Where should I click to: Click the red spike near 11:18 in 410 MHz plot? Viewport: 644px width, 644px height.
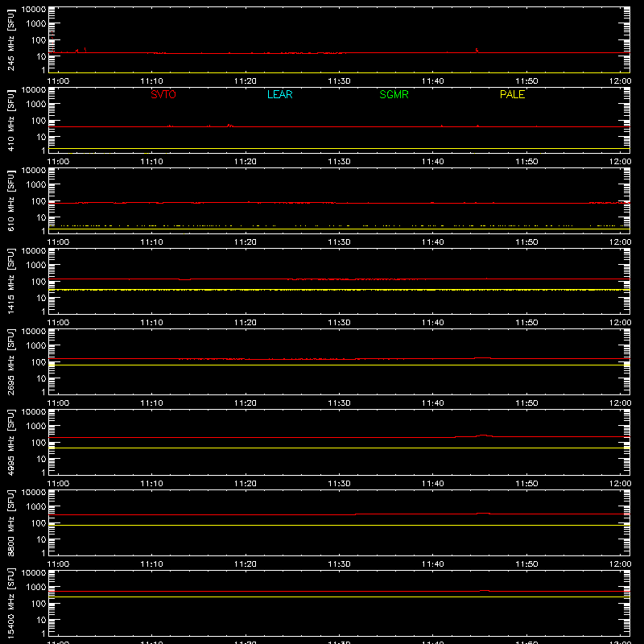[x=230, y=126]
